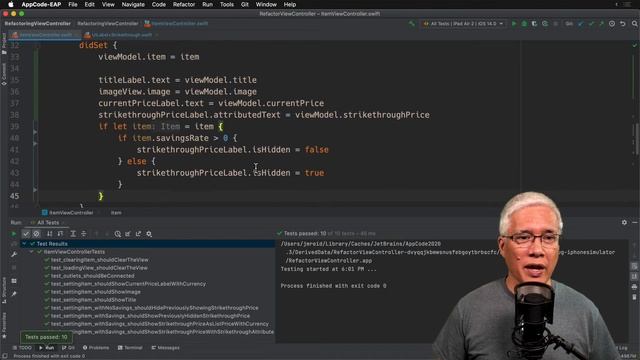
Task: Collapse the ItemViewControllerTests tree node
Action: (32, 252)
